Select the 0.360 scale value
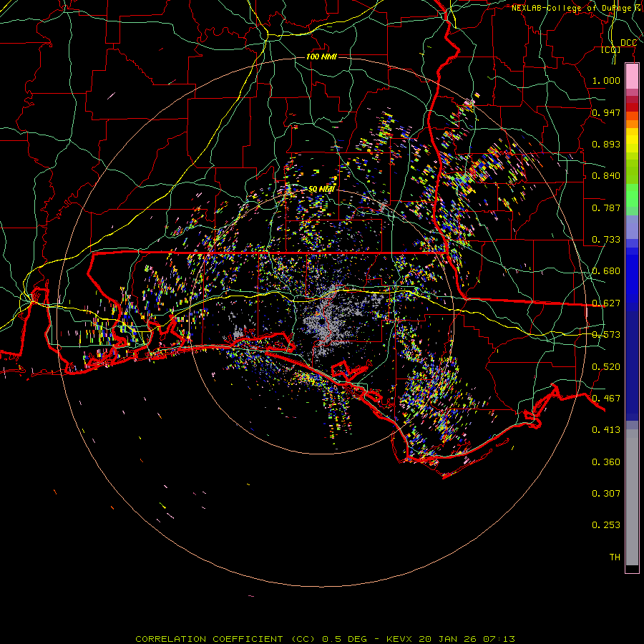This screenshot has height=644, width=644. tap(606, 462)
